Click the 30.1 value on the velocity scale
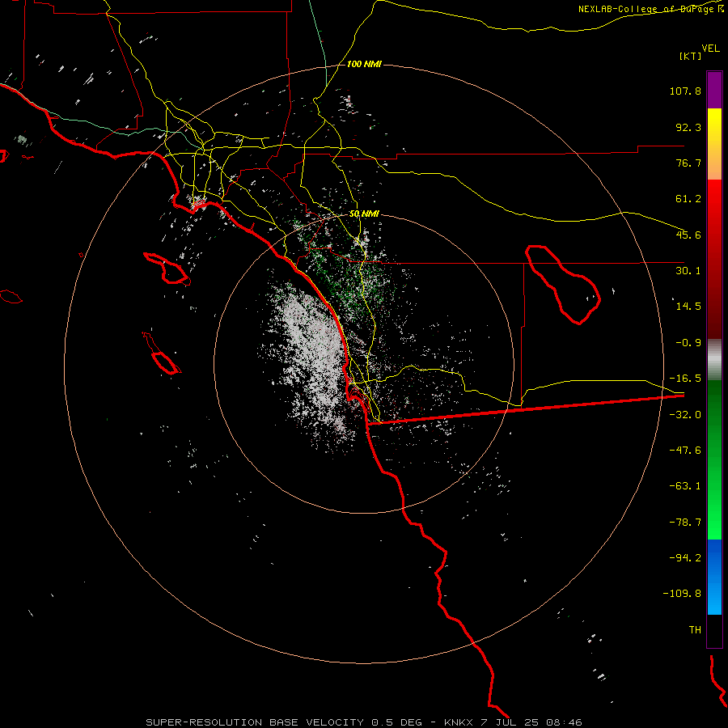728x728 pixels. (x=688, y=271)
